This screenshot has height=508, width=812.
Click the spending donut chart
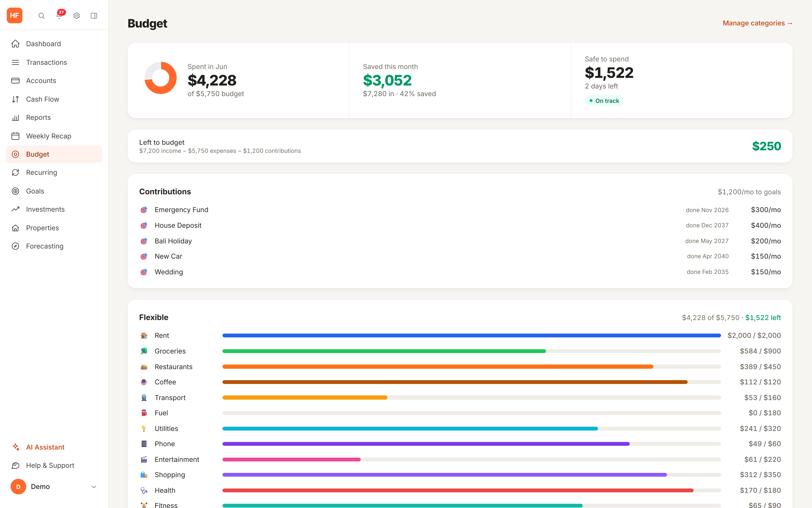coord(160,78)
